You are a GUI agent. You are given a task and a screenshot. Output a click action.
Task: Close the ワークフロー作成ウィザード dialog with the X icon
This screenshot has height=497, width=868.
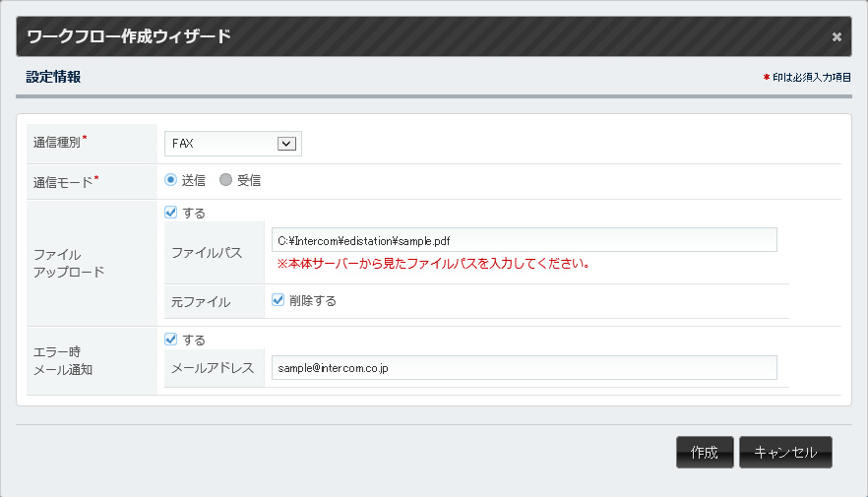(837, 36)
